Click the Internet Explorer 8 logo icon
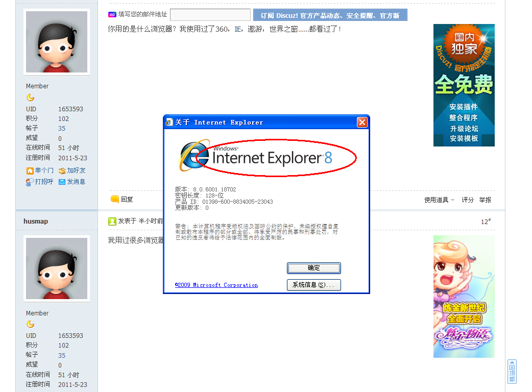 pyautogui.click(x=195, y=155)
